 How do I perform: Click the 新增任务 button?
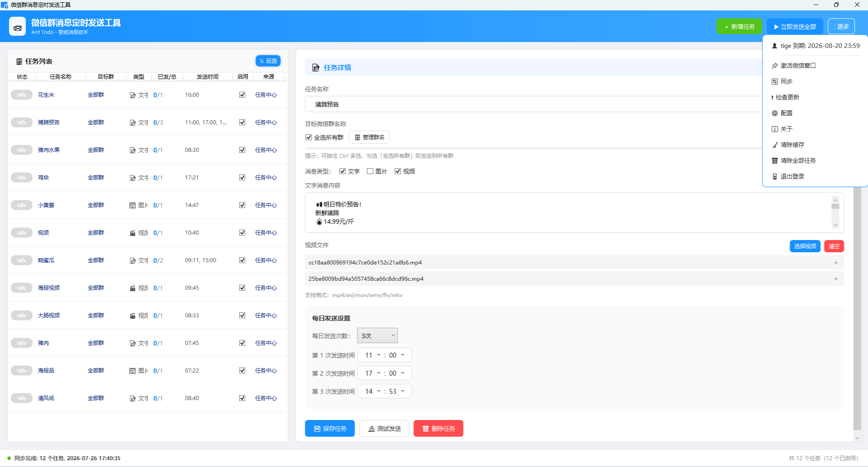click(739, 27)
